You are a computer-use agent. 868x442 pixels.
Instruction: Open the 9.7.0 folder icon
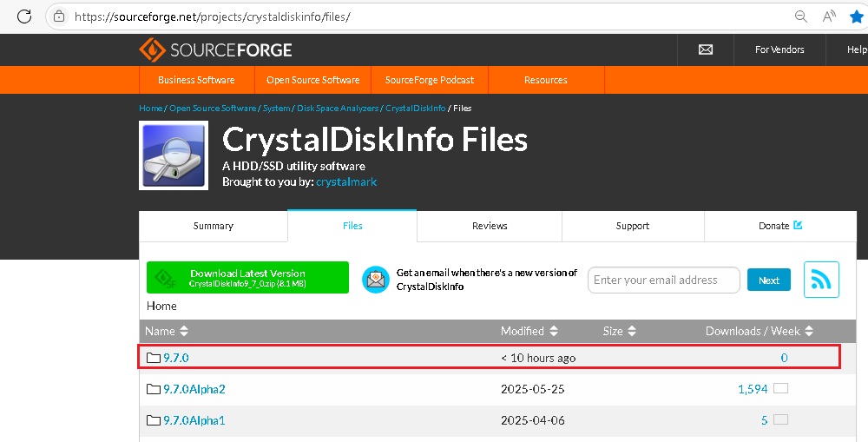pos(154,358)
